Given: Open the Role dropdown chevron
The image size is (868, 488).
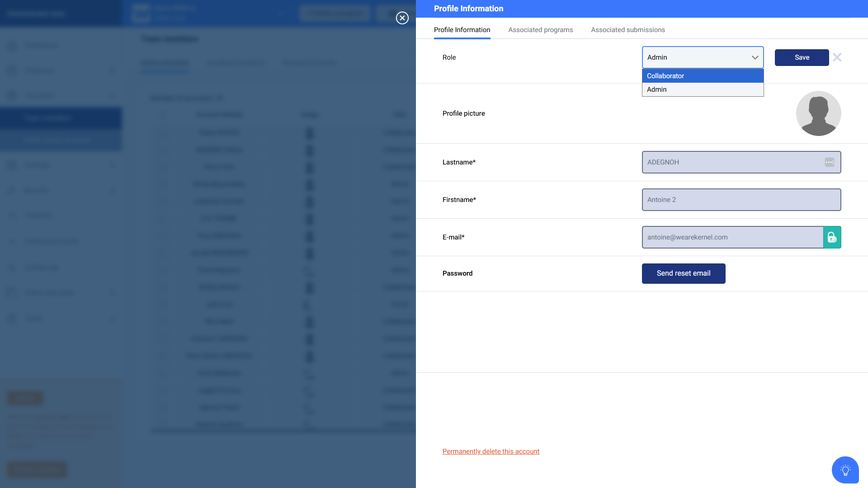Looking at the screenshot, I should 755,57.
